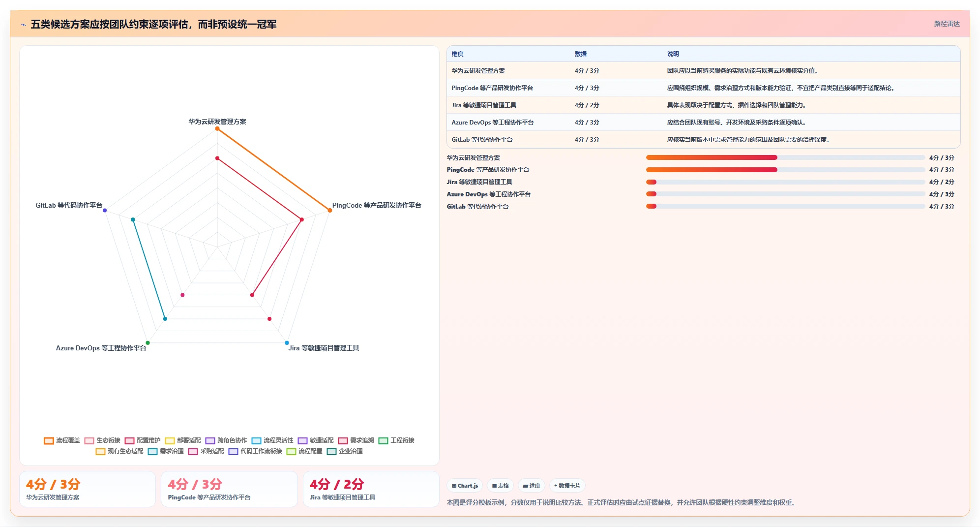Click the blue data point at Jira axis
The width and height of the screenshot is (980, 527).
[x=287, y=343]
